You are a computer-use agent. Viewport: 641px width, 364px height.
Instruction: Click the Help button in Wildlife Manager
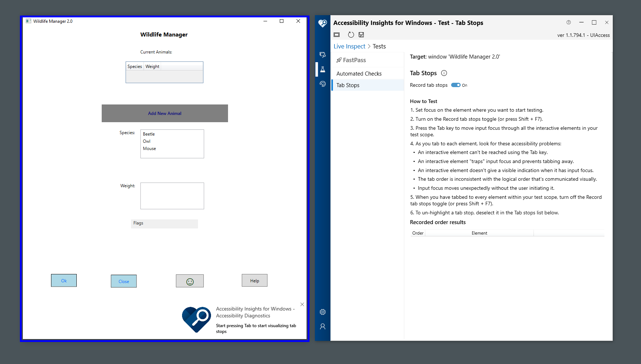254,281
